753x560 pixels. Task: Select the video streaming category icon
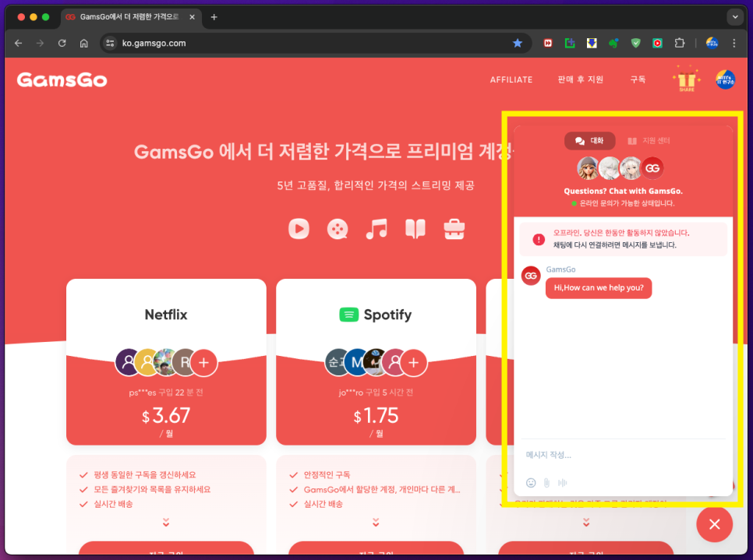pos(299,229)
